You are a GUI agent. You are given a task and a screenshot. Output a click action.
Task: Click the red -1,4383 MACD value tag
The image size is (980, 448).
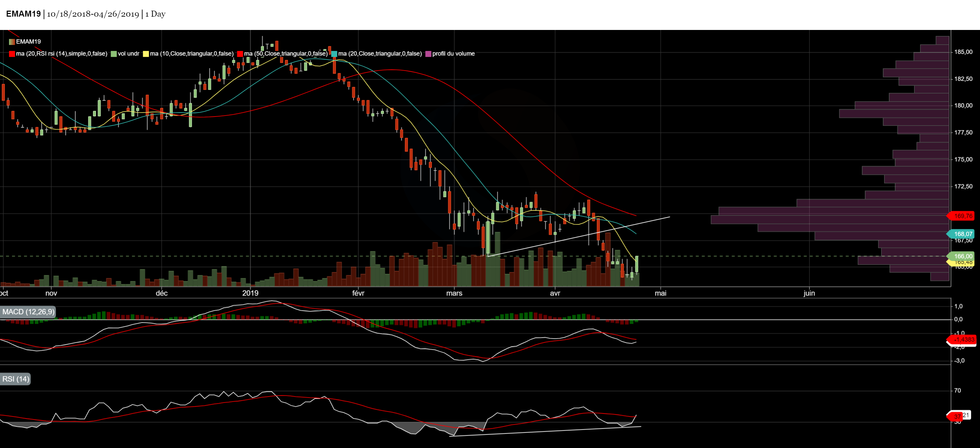tap(961, 340)
